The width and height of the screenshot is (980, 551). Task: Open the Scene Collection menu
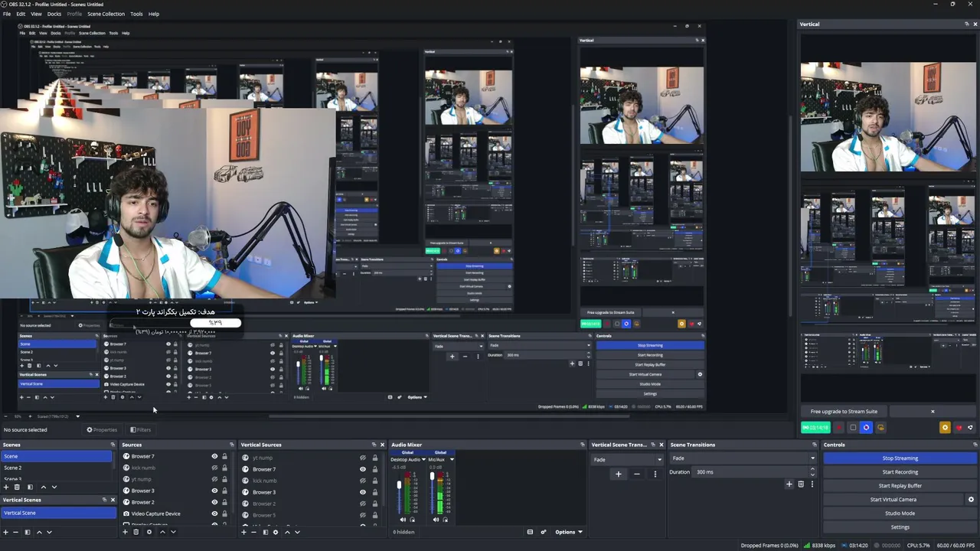(106, 14)
